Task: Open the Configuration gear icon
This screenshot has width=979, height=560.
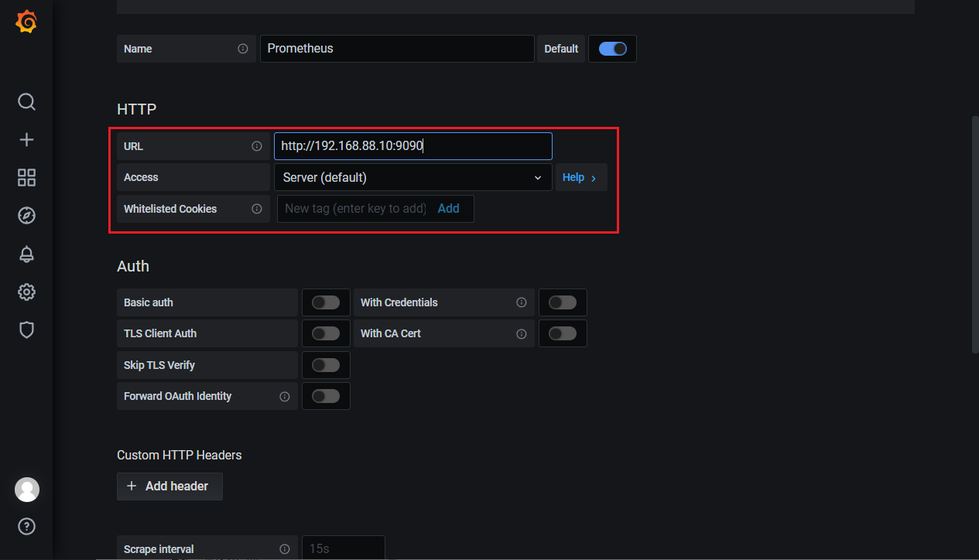Action: [x=26, y=292]
